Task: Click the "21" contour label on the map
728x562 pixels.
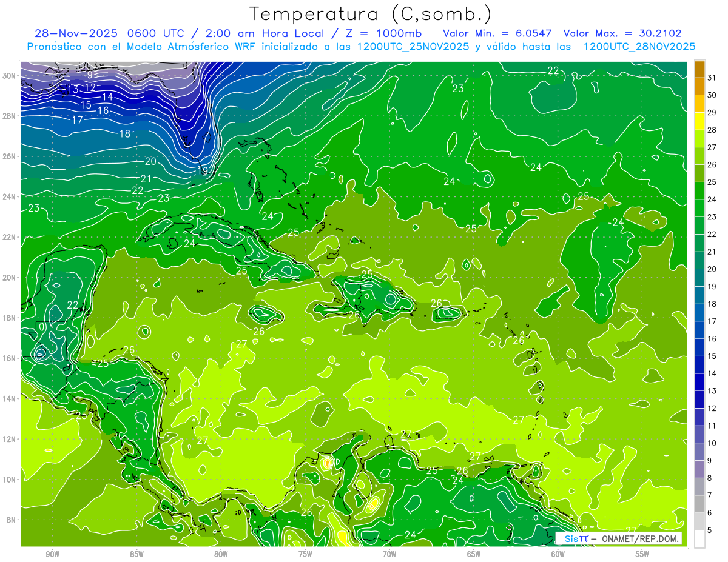Action: point(146,179)
